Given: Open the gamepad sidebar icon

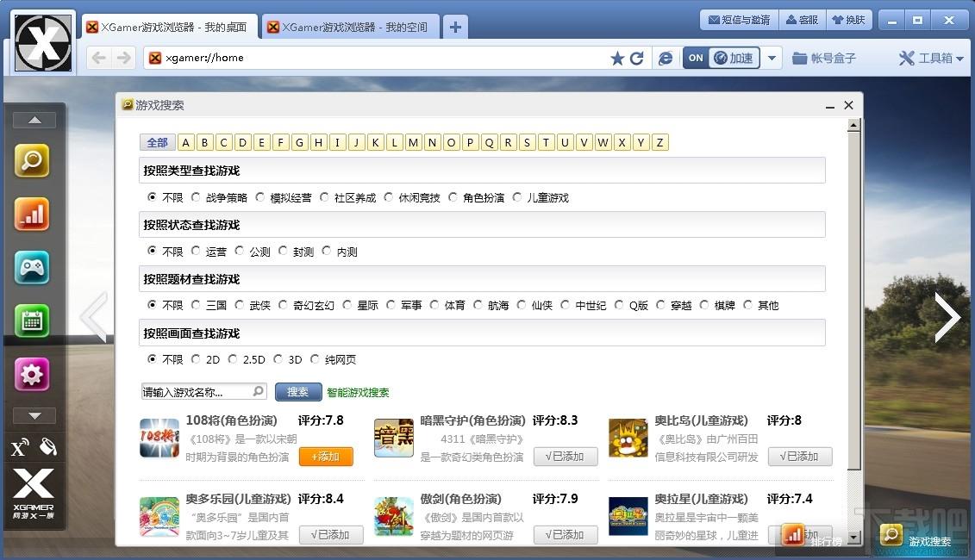Looking at the screenshot, I should pos(32,267).
